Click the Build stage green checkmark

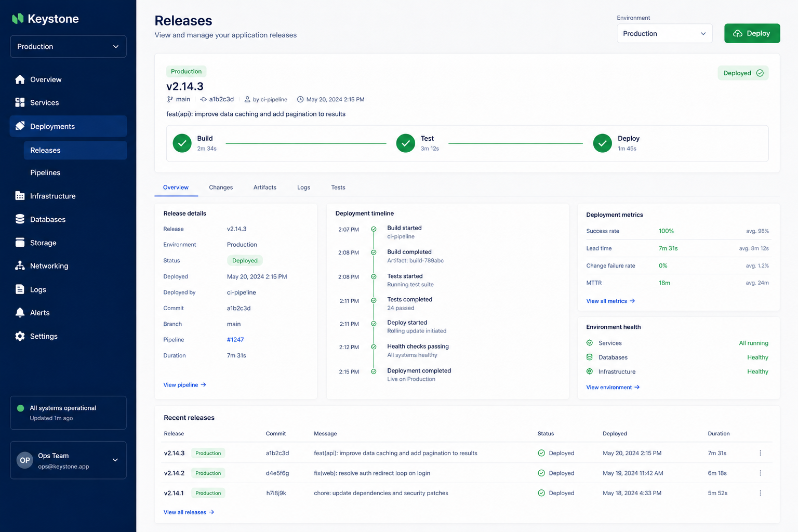coord(182,143)
